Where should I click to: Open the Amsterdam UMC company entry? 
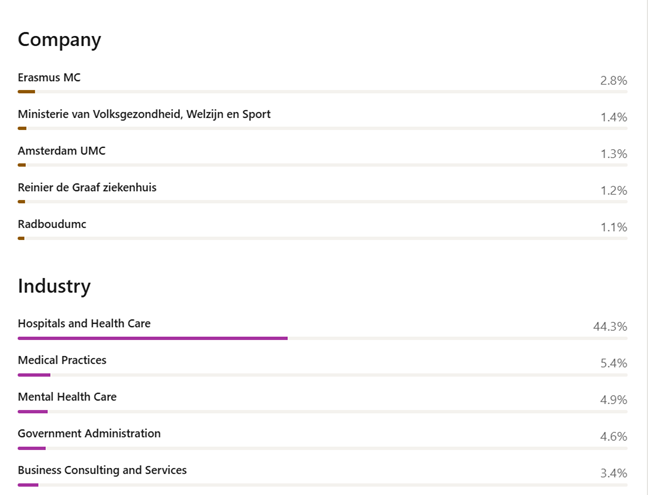click(61, 151)
